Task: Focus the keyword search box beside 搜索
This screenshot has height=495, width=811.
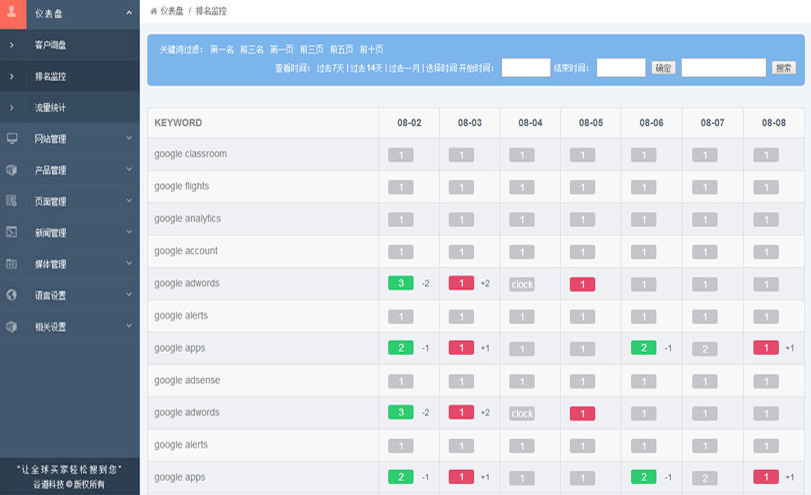Action: coord(724,68)
